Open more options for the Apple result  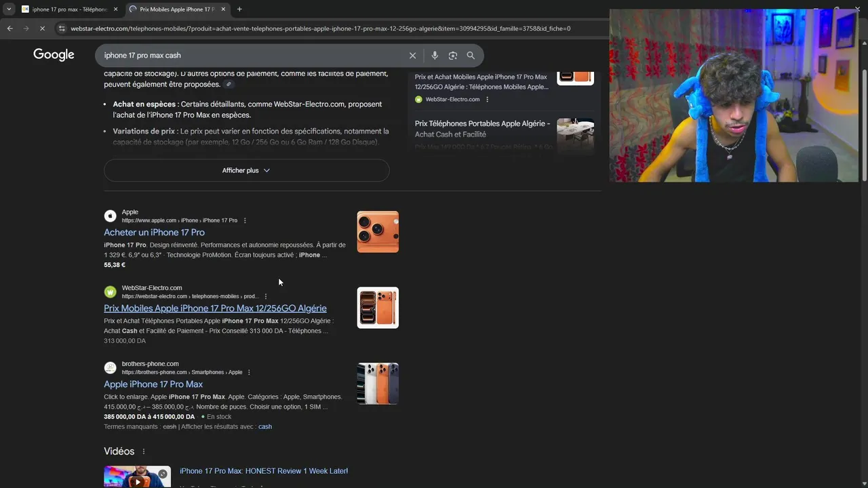click(x=245, y=220)
